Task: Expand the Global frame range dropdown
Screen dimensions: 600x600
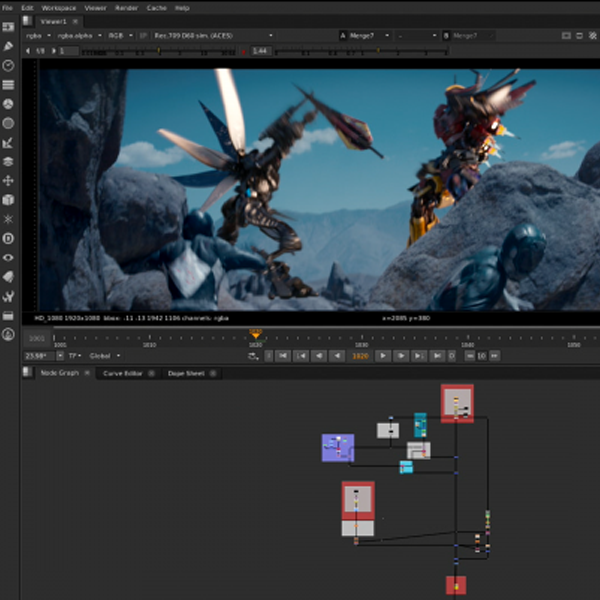Action: click(105, 355)
